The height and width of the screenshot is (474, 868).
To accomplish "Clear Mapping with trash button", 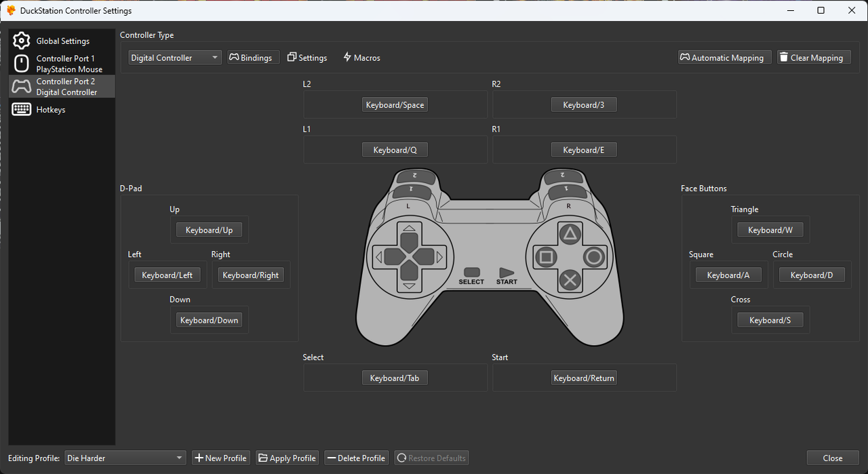I will pyautogui.click(x=814, y=58).
